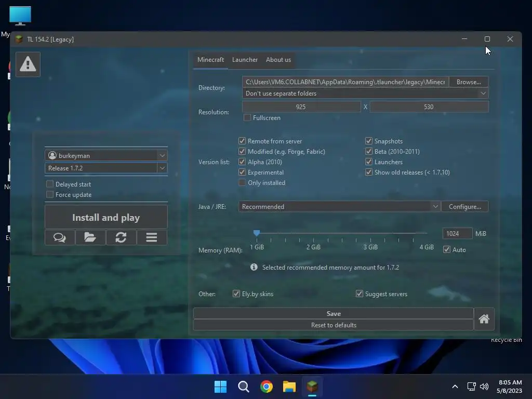The image size is (532, 399).
Task: Open the game folder icon button
Action: [x=90, y=237]
